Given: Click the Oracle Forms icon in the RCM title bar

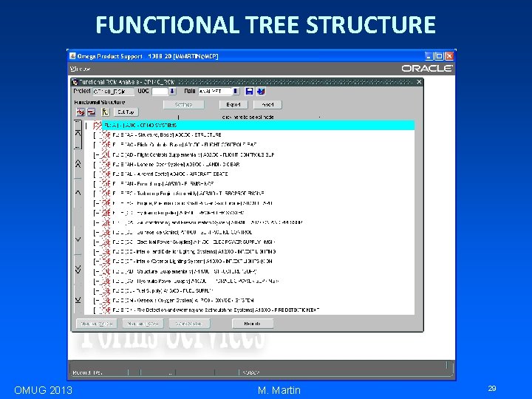Looking at the screenshot, I should coord(75,82).
